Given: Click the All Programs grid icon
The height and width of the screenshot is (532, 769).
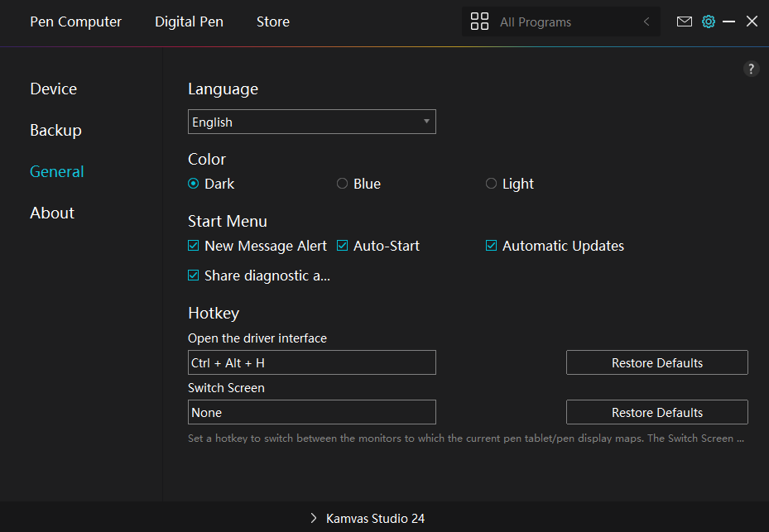Looking at the screenshot, I should [x=479, y=22].
